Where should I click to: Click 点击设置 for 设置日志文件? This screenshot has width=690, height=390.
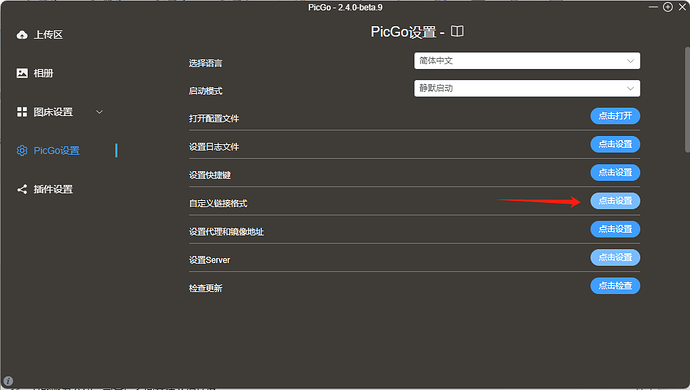[x=615, y=144]
